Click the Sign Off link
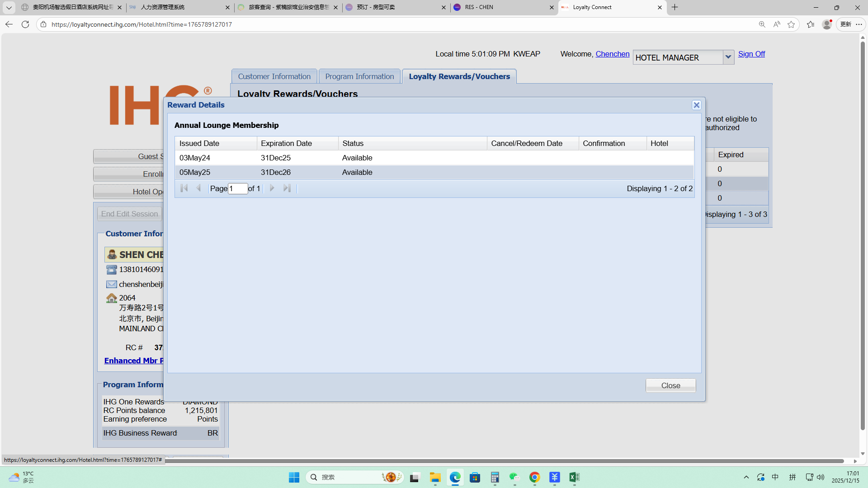This screenshot has width=868, height=488. tap(751, 54)
